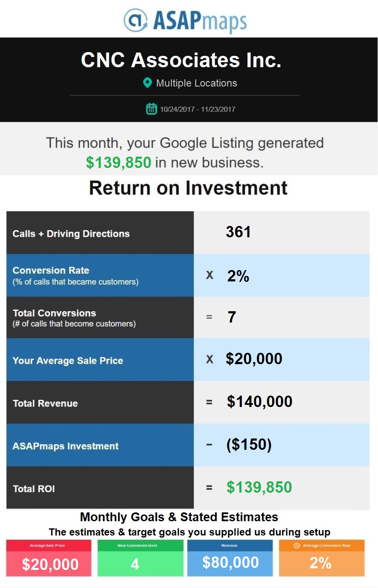Image resolution: width=378 pixels, height=588 pixels.
Task: Click the green calendar icon
Action: pyautogui.click(x=151, y=109)
